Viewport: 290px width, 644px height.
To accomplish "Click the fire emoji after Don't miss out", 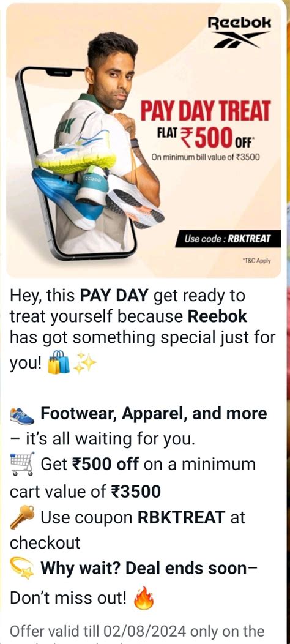I will point(144,597).
